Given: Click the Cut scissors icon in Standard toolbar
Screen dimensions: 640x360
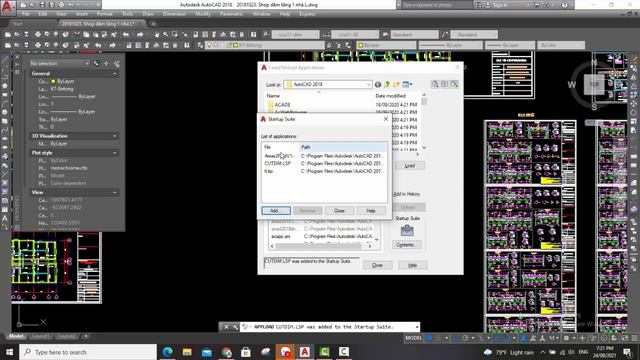Looking at the screenshot, I should tap(77, 35).
